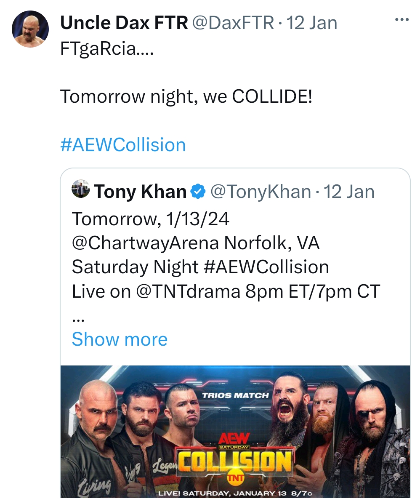Click the "Tomorrow, 1/13/24" line in quoted tweet
Screen dimensions: 420x504
tap(150, 219)
